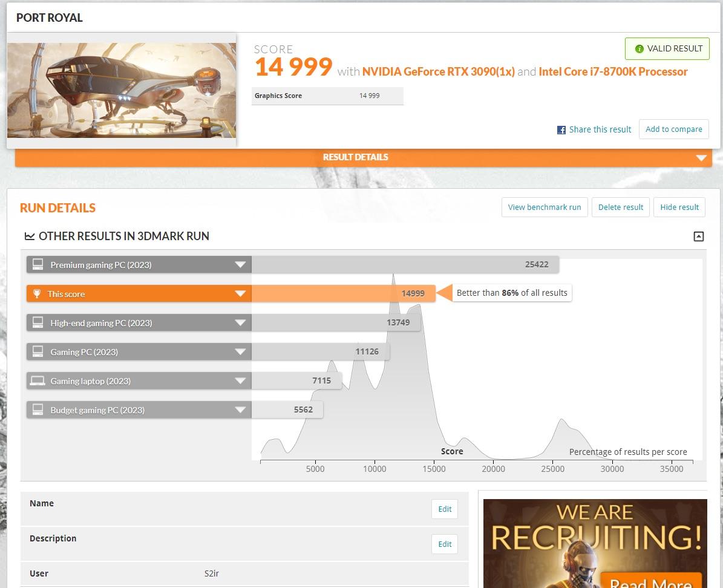Expand the Premium gaming PC (2023) dropdown arrow

240,265
